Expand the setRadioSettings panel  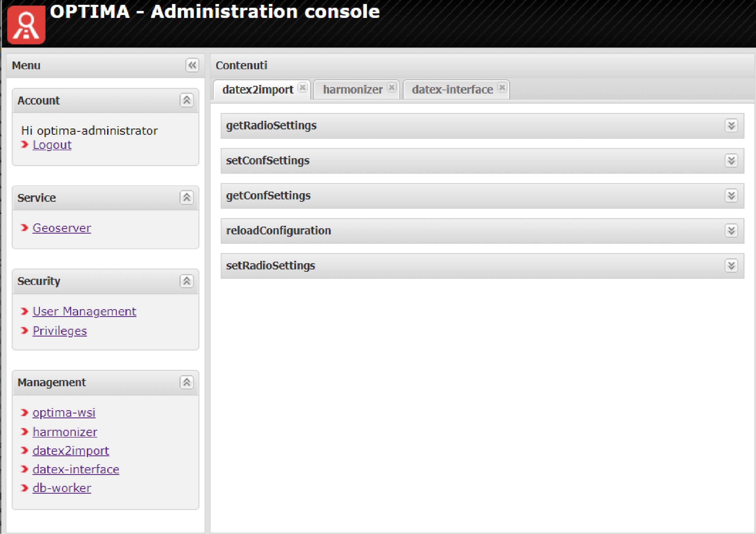click(731, 265)
